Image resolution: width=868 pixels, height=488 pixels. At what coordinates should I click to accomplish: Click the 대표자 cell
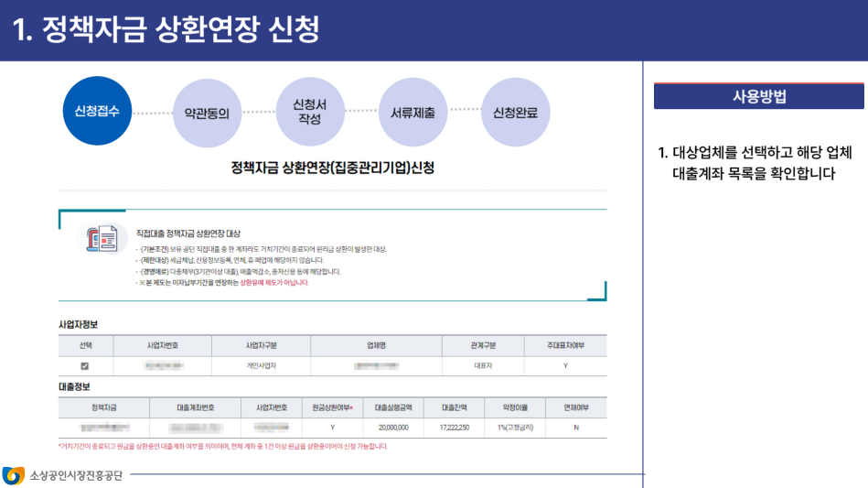[483, 366]
